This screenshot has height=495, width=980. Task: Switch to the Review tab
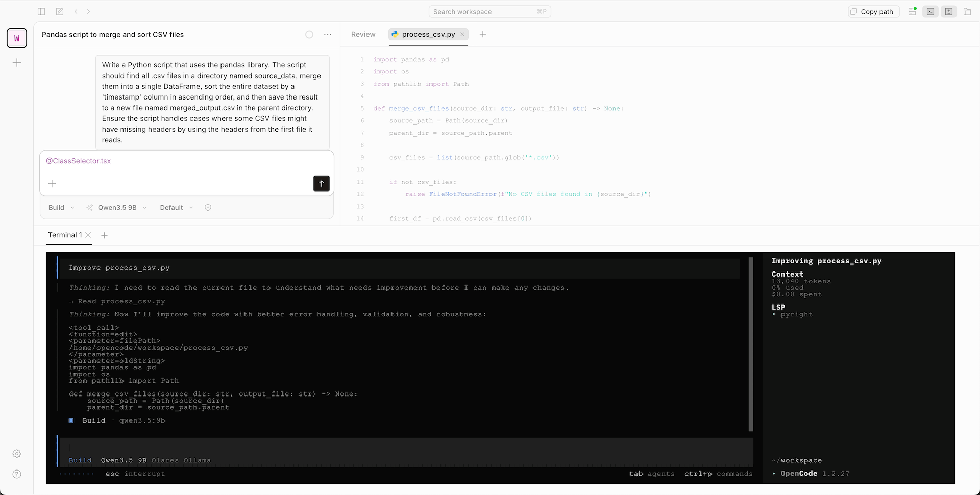363,34
